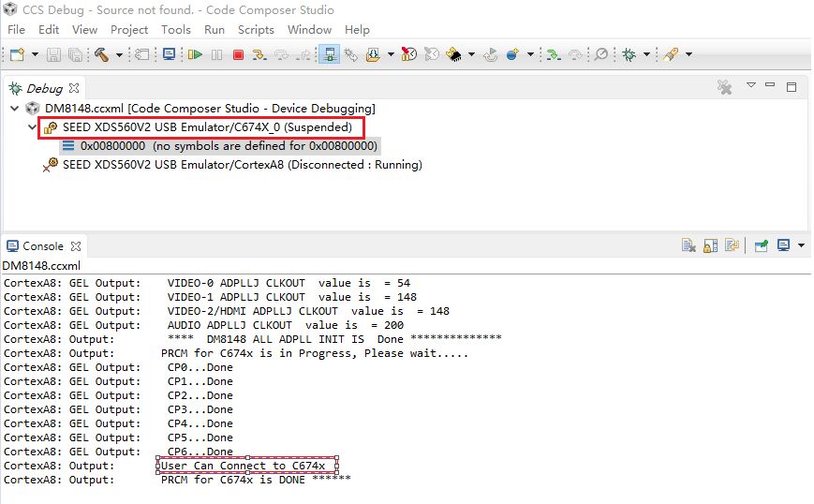
Task: Select the 0x00800000 stack frame row
Action: 221,146
